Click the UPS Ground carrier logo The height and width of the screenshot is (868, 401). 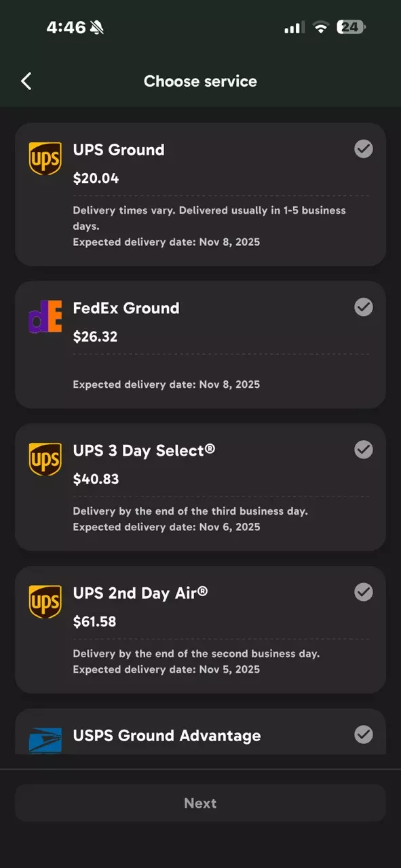[x=45, y=158]
